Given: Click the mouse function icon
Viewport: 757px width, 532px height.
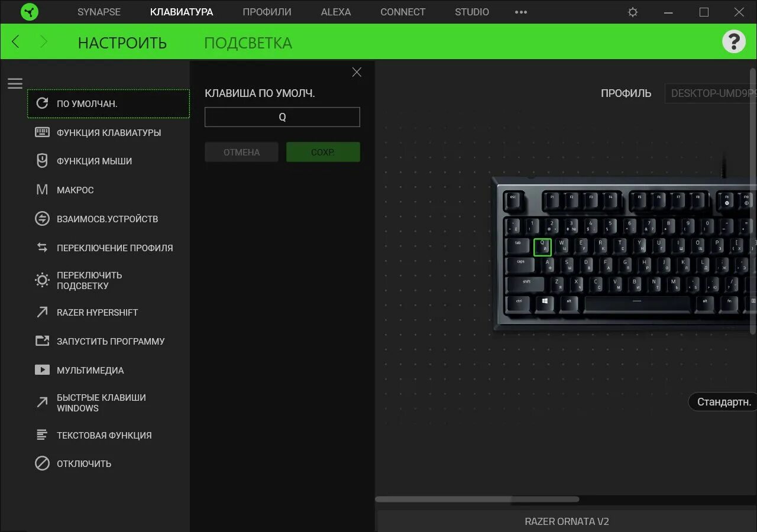Looking at the screenshot, I should pyautogui.click(x=42, y=161).
